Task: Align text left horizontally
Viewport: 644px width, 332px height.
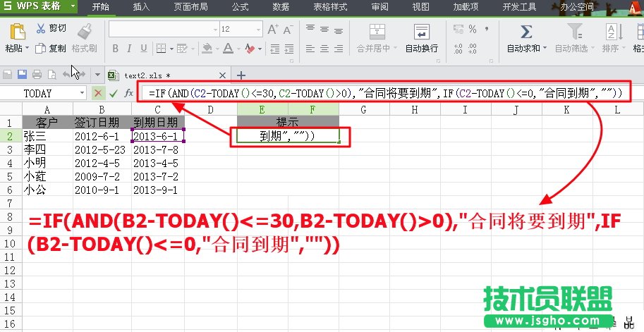Action: click(310, 49)
